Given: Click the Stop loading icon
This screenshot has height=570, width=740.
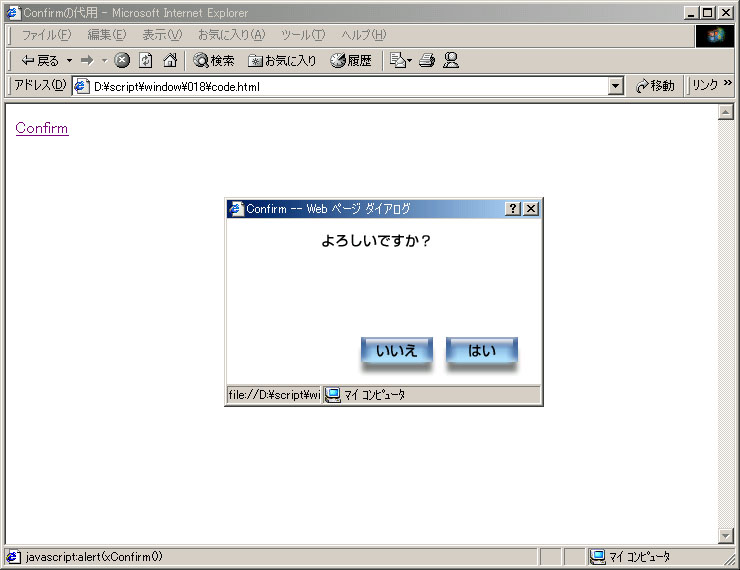Looking at the screenshot, I should click(122, 60).
